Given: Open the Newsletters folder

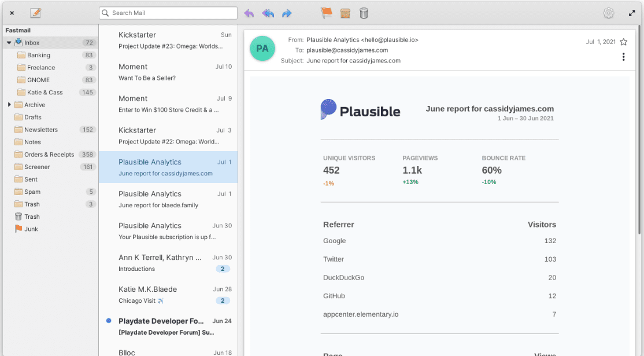Looking at the screenshot, I should click(50, 130).
